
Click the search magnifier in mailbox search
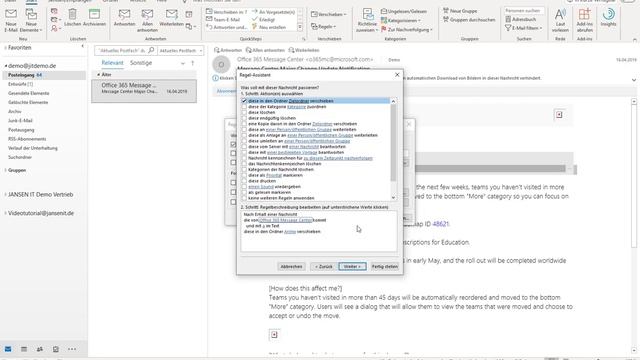click(x=151, y=51)
